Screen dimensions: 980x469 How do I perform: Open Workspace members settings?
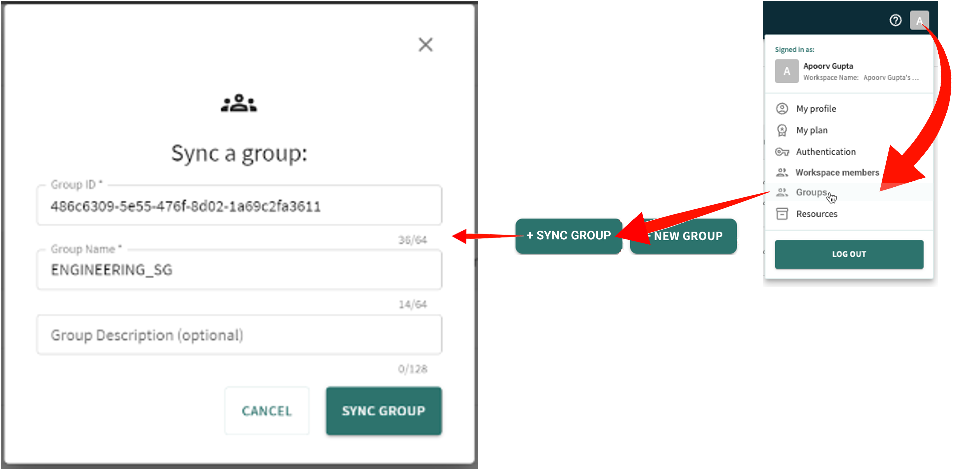click(837, 172)
